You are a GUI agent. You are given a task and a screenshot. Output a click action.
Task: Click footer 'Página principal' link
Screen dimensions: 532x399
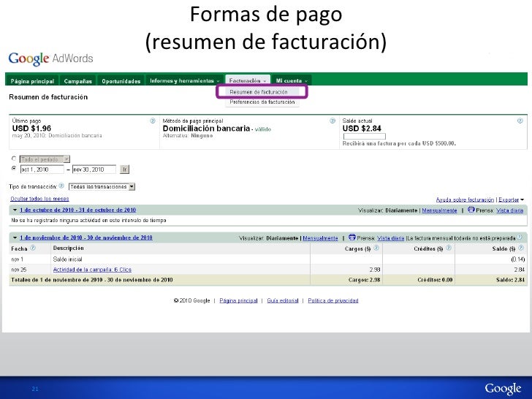pos(238,300)
